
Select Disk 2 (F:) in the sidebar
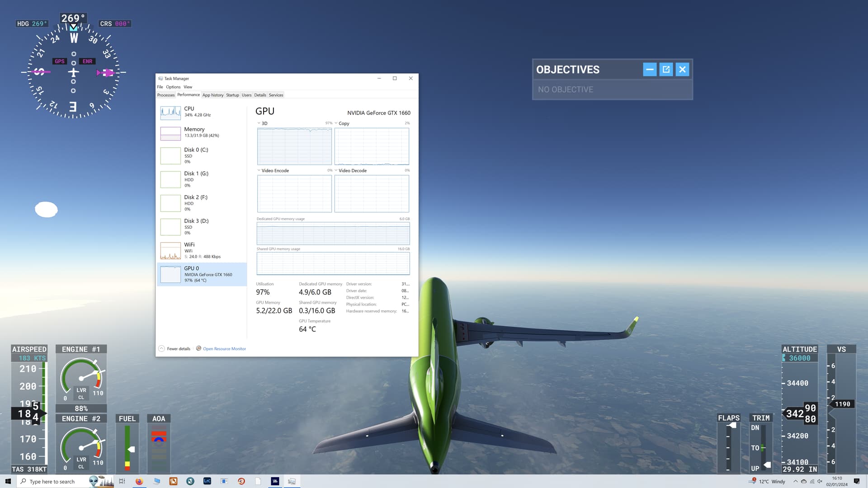coord(202,203)
